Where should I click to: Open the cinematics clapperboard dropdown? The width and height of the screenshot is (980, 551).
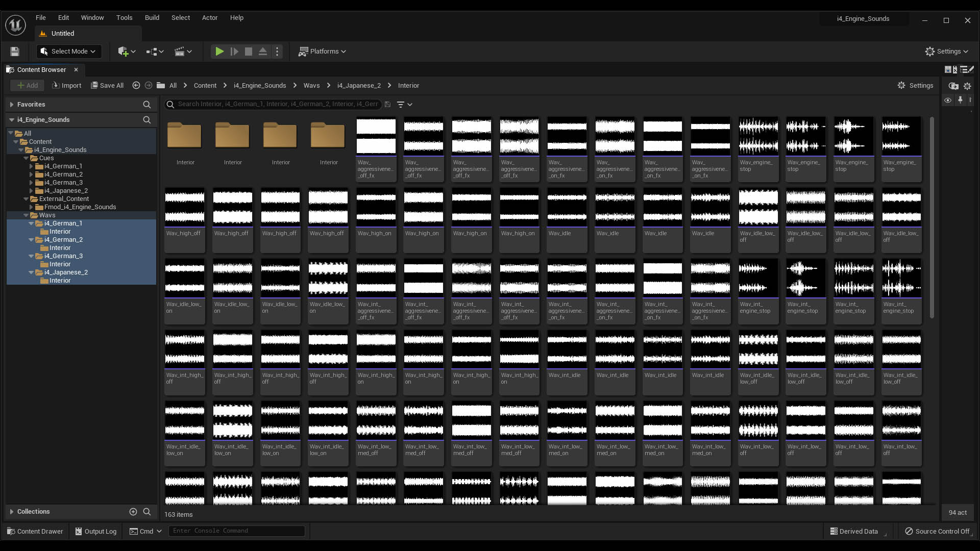[x=183, y=52]
